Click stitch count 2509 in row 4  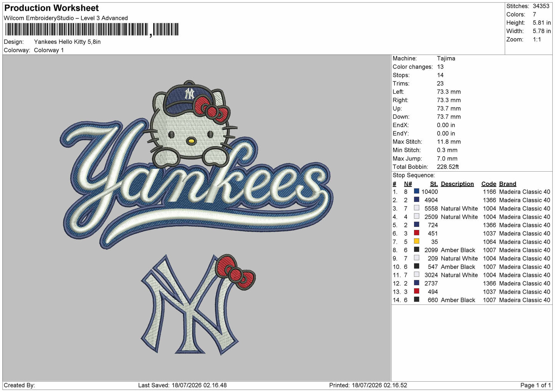pyautogui.click(x=431, y=217)
